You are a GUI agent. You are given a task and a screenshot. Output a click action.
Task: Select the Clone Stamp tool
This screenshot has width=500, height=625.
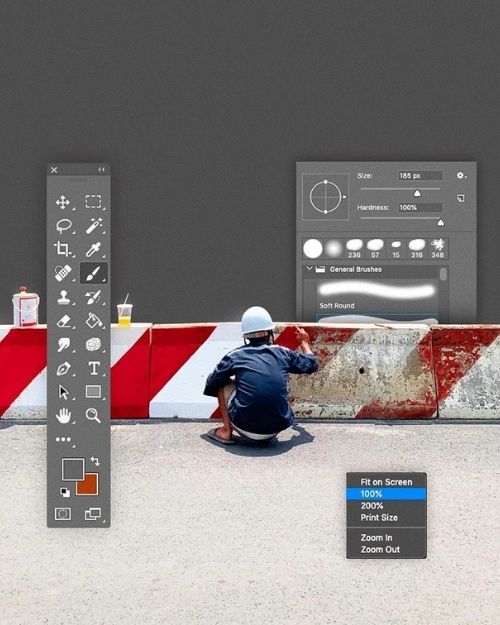click(63, 297)
